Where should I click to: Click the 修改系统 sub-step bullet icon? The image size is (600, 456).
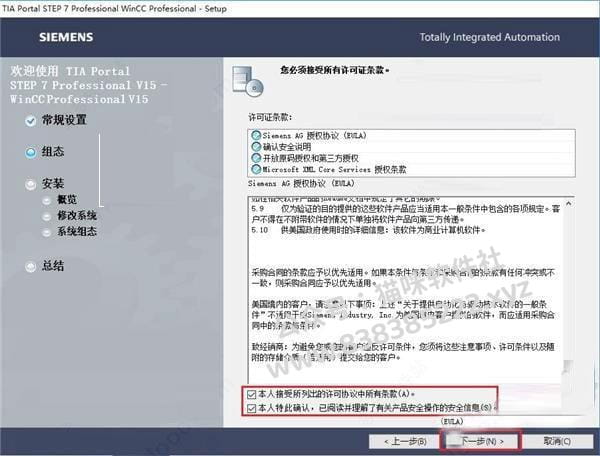point(47,217)
